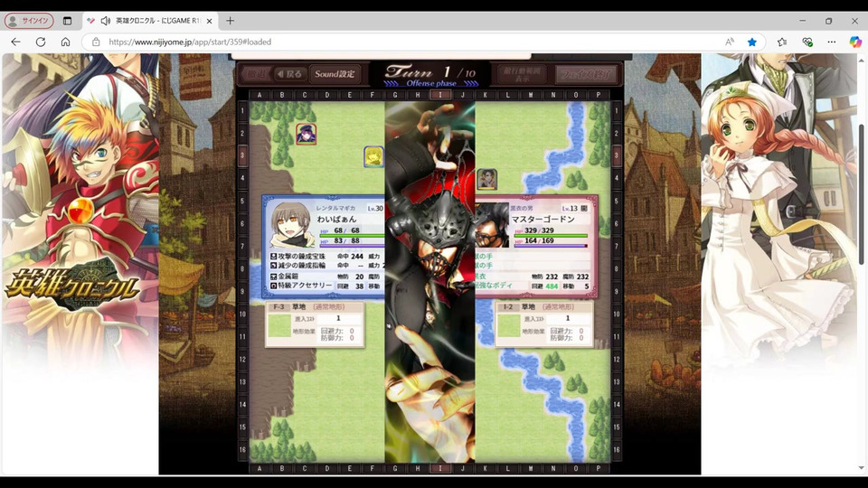Screen dimensions: 868x488
Task: Open the tab actions menu icon
Action: [67, 21]
